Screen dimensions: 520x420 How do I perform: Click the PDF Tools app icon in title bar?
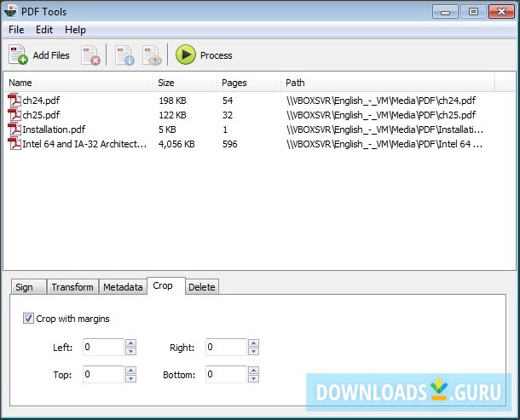[x=10, y=11]
